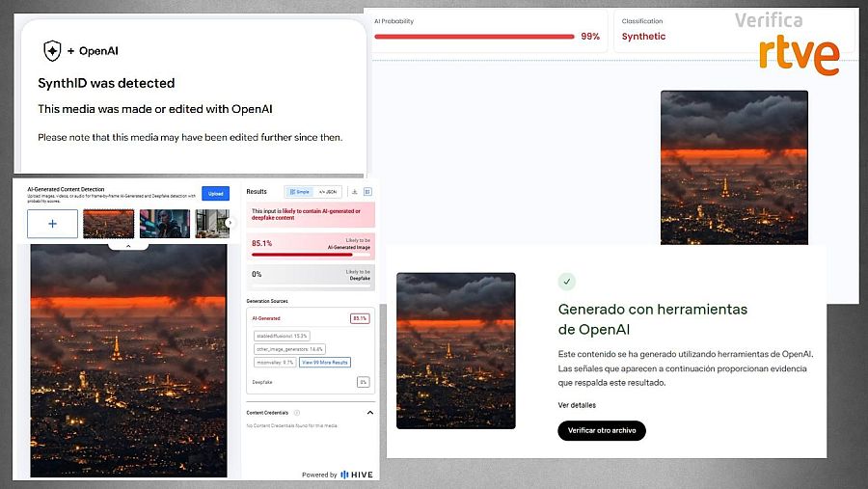Click the 85.1% AI-Generated Image progress bar
Viewport: 868px width, 489px height.
tap(311, 255)
